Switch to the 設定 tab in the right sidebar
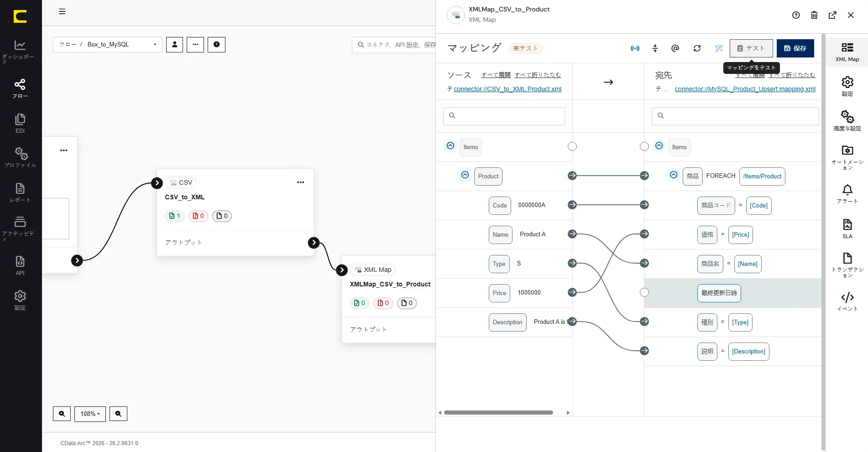 point(847,86)
